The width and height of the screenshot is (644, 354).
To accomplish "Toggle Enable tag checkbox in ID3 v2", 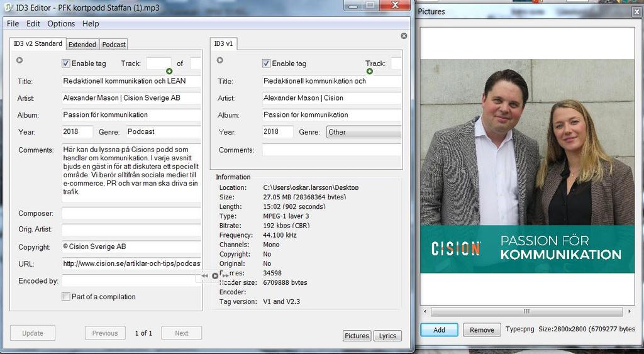I will [x=65, y=64].
